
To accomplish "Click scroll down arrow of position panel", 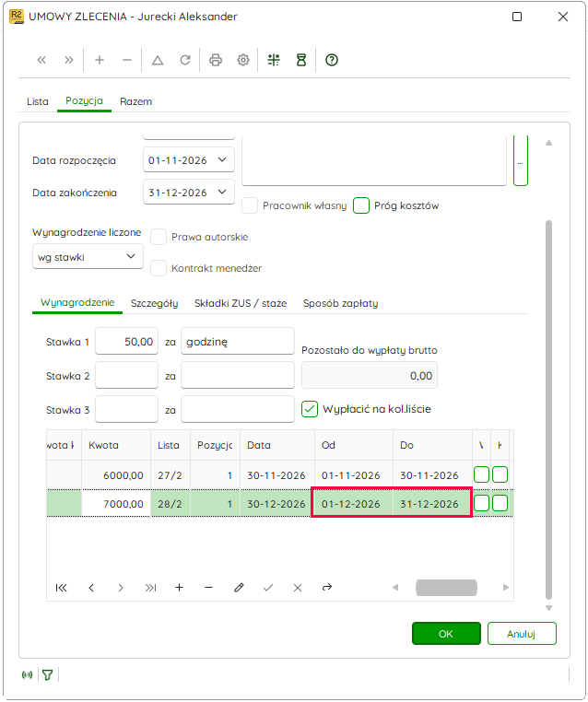I will point(548,608).
